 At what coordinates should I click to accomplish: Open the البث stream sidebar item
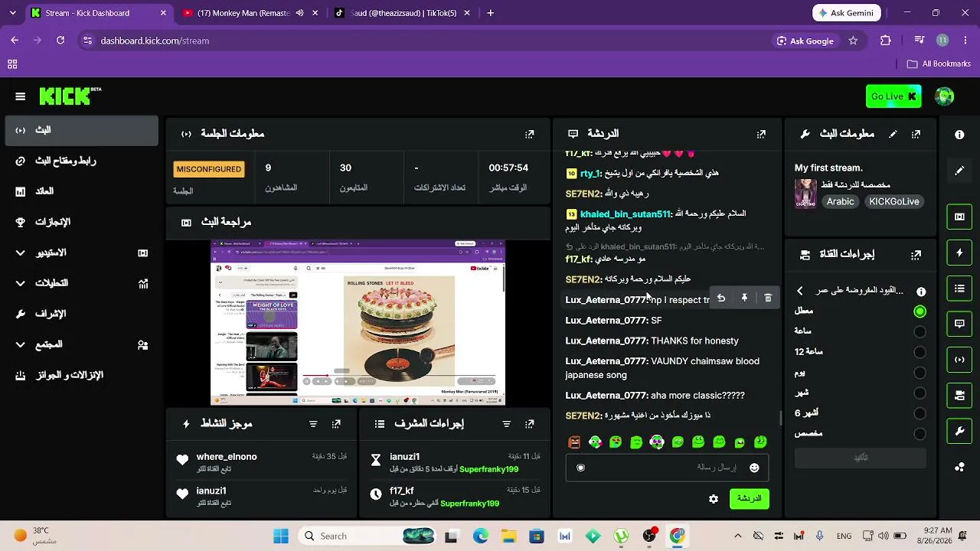(x=81, y=131)
